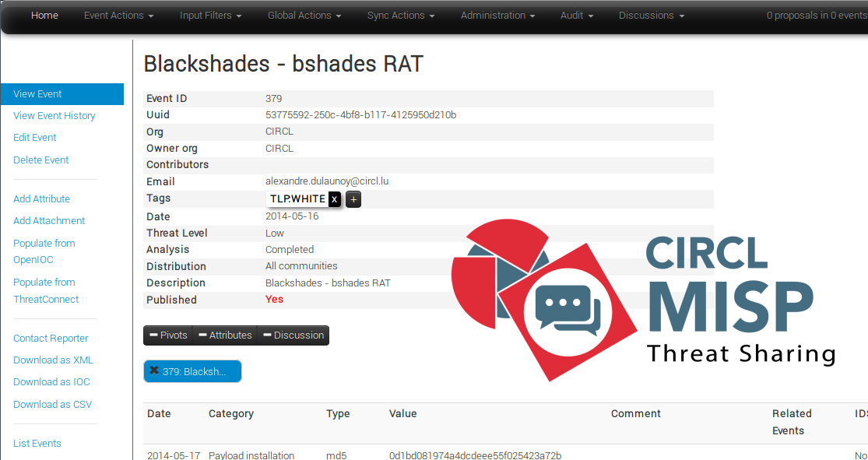
Task: Open the Audit dropdown menu
Action: click(577, 16)
